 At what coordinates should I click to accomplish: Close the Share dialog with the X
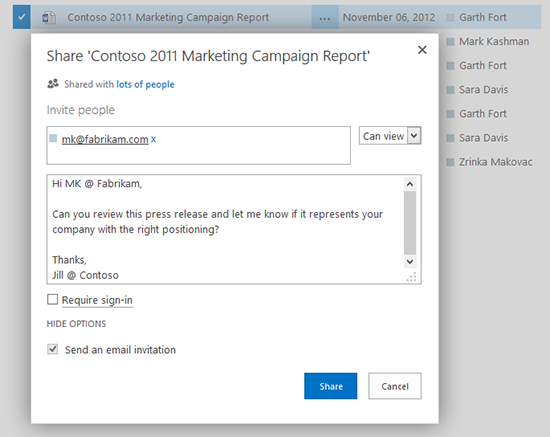422,50
